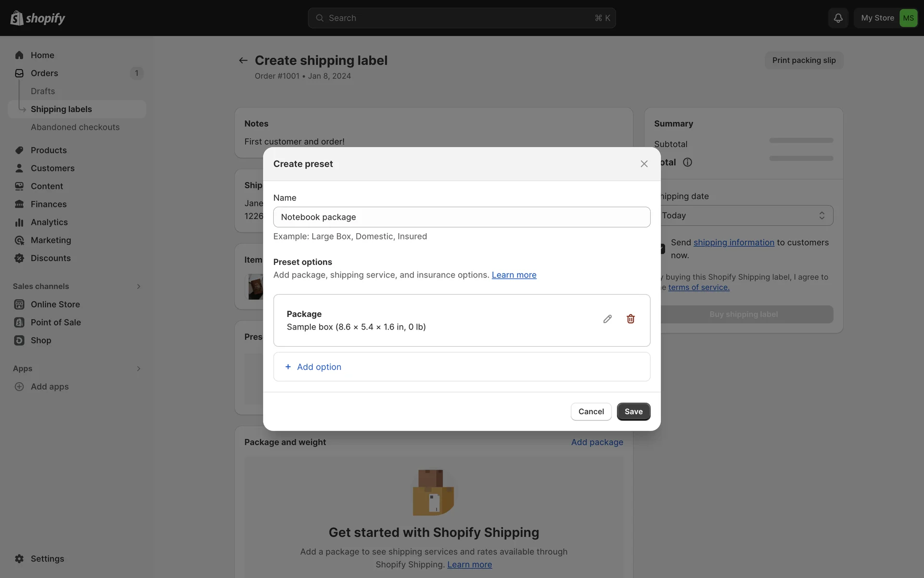Click the notifications bell icon
The width and height of the screenshot is (924, 578).
[x=838, y=18]
